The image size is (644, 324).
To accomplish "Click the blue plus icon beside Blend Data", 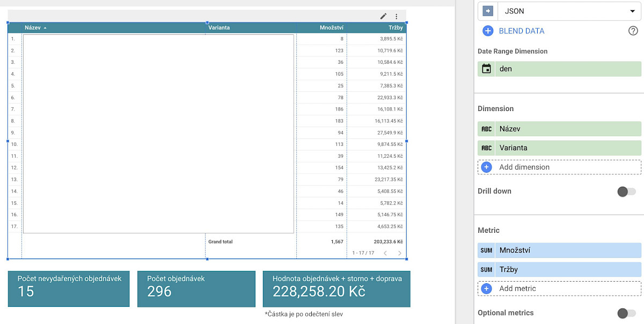I will [x=487, y=31].
